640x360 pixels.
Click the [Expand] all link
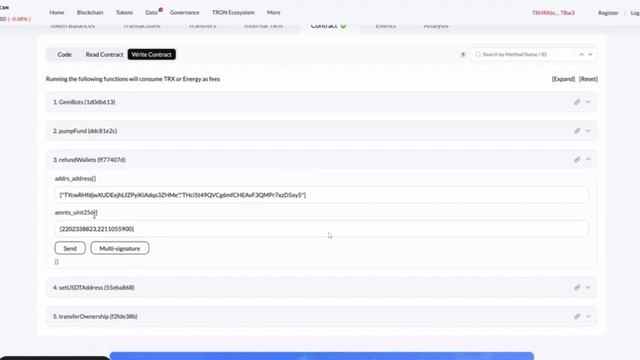tap(563, 79)
